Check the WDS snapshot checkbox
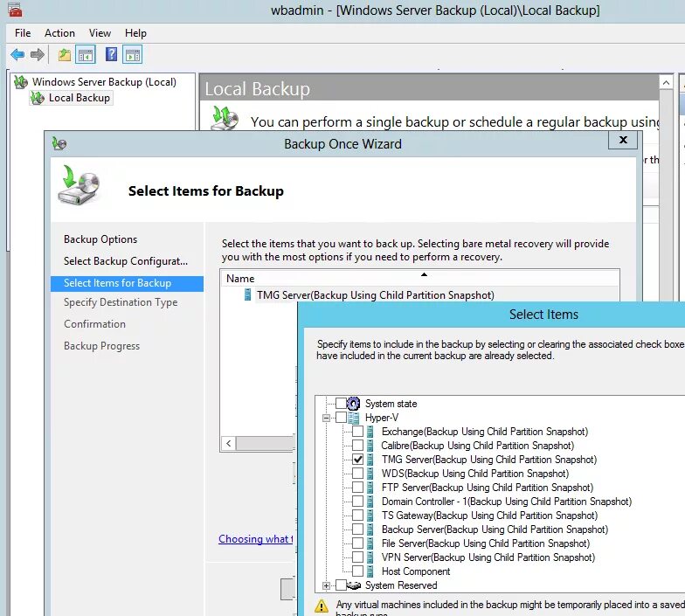This screenshot has width=685, height=616. point(358,474)
